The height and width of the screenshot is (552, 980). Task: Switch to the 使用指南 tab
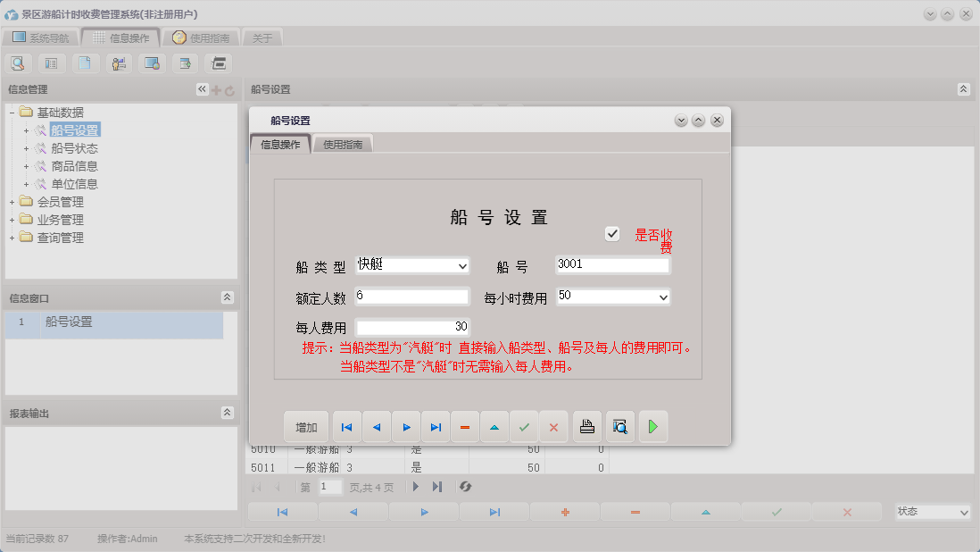coord(341,143)
